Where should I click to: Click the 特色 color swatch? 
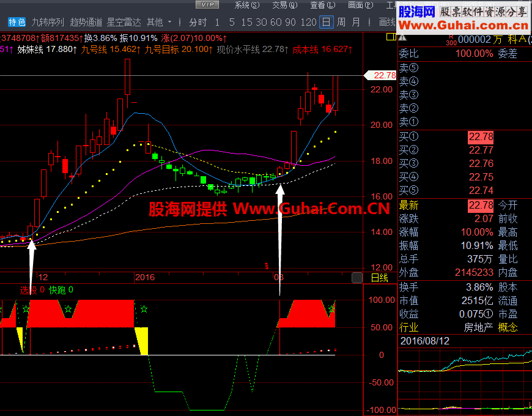[x=15, y=21]
